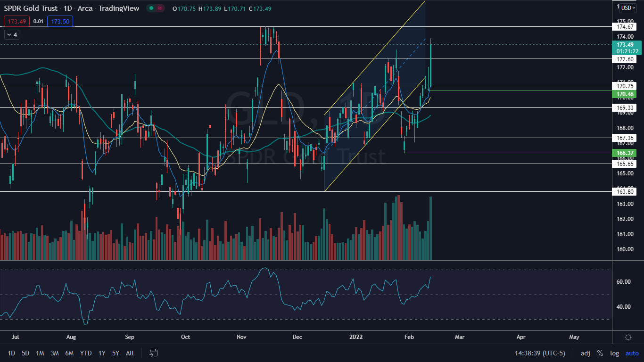This screenshot has width=644, height=362.
Task: Select the All time range
Action: 130,353
